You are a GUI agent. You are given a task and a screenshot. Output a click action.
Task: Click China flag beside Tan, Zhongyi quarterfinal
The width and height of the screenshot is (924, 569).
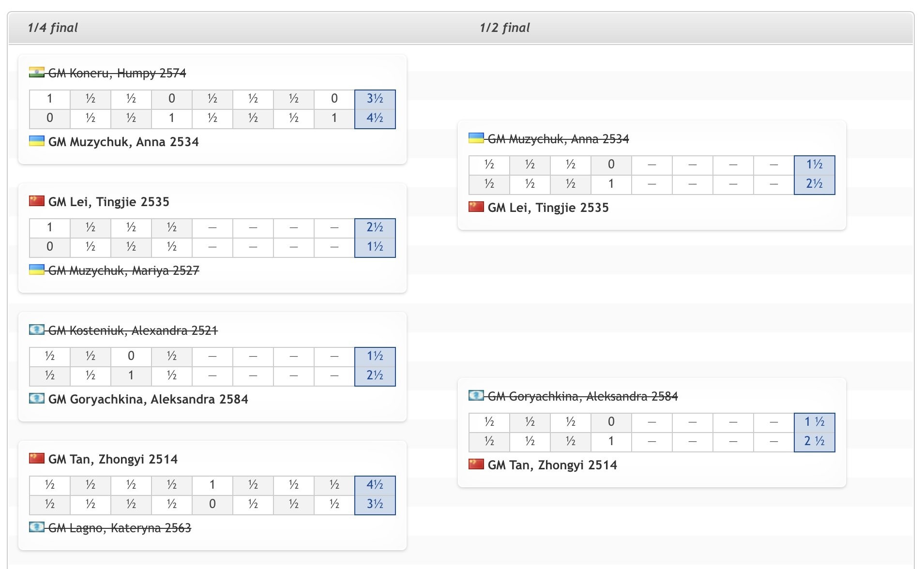[37, 459]
